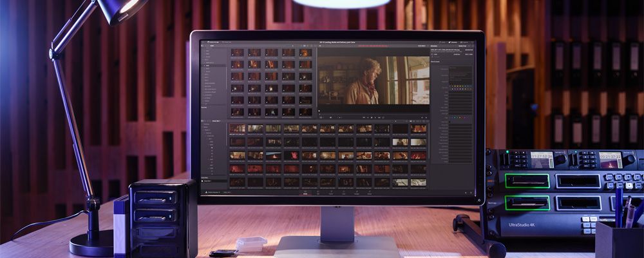Image resolution: width=644 pixels, height=258 pixels.
Task: Click the play forward button under viewer
Action: click(375, 117)
